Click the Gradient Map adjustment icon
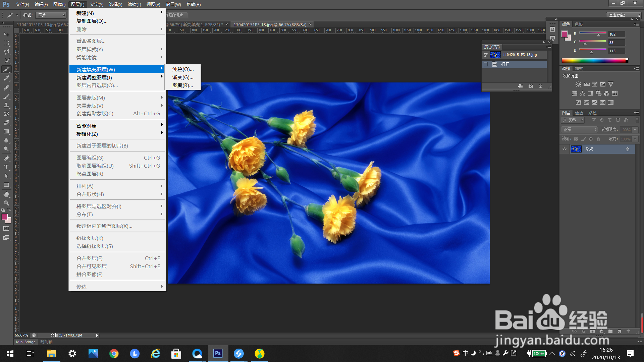 pos(611,103)
